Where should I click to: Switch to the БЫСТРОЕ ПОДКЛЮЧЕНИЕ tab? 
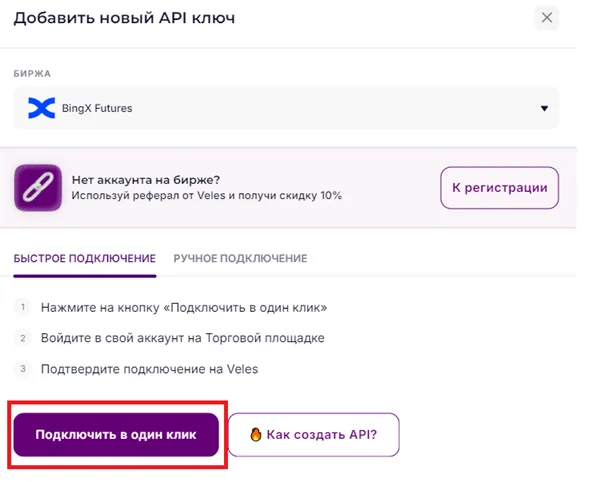coord(85,258)
